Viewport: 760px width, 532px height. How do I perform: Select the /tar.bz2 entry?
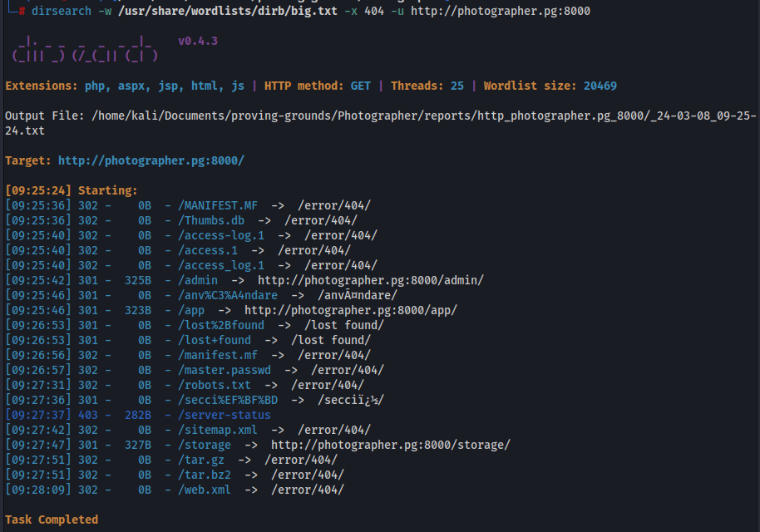204,475
